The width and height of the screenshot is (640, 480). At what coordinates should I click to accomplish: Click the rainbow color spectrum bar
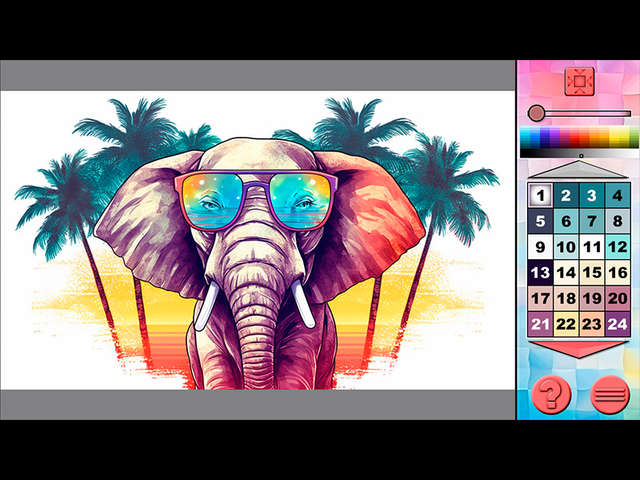[x=577, y=138]
